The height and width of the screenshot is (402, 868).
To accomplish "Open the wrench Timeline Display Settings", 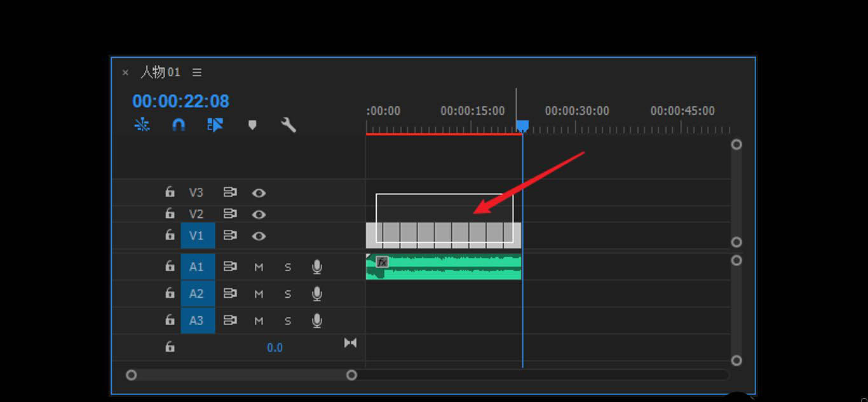I will coord(288,125).
